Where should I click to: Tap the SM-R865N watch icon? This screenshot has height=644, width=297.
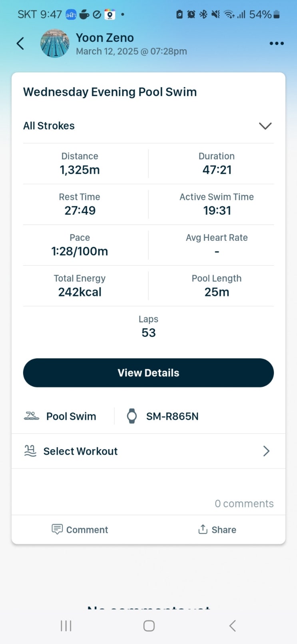click(x=132, y=416)
